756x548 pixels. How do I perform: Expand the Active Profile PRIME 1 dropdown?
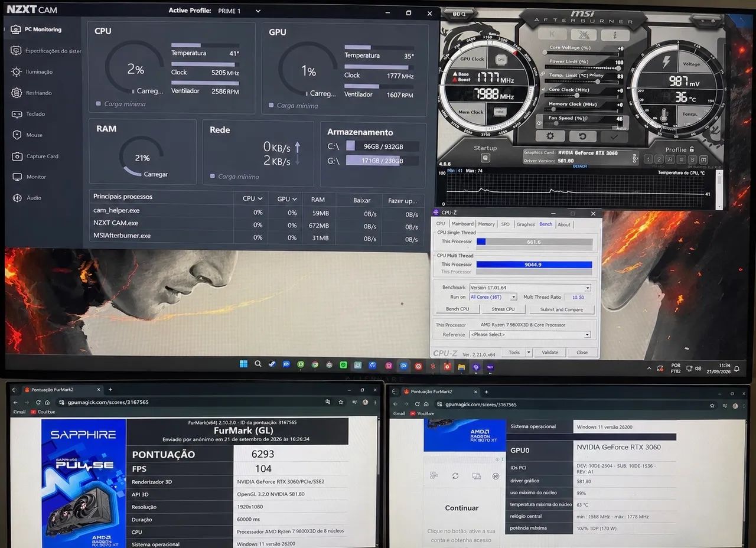(x=258, y=11)
